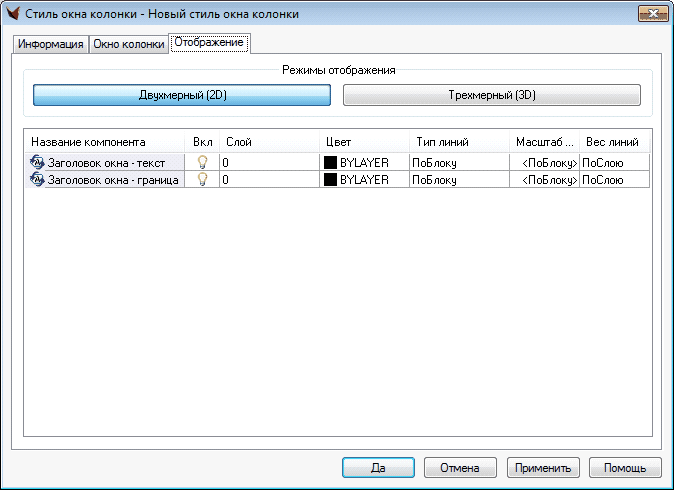Click BYLAYER color swatch in 'текст' row
The height and width of the screenshot is (490, 674).
pos(330,161)
